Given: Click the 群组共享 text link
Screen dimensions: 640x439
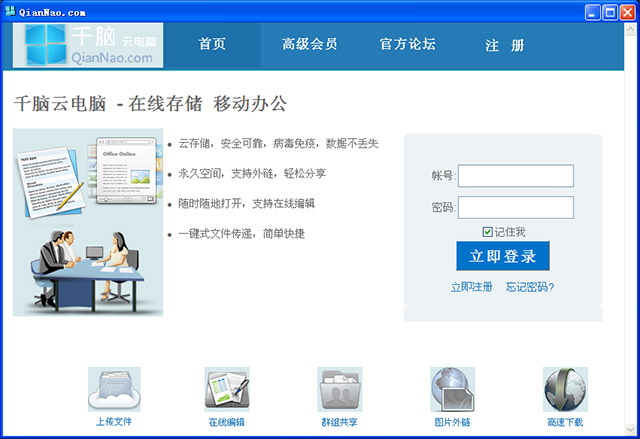Looking at the screenshot, I should 340,422.
